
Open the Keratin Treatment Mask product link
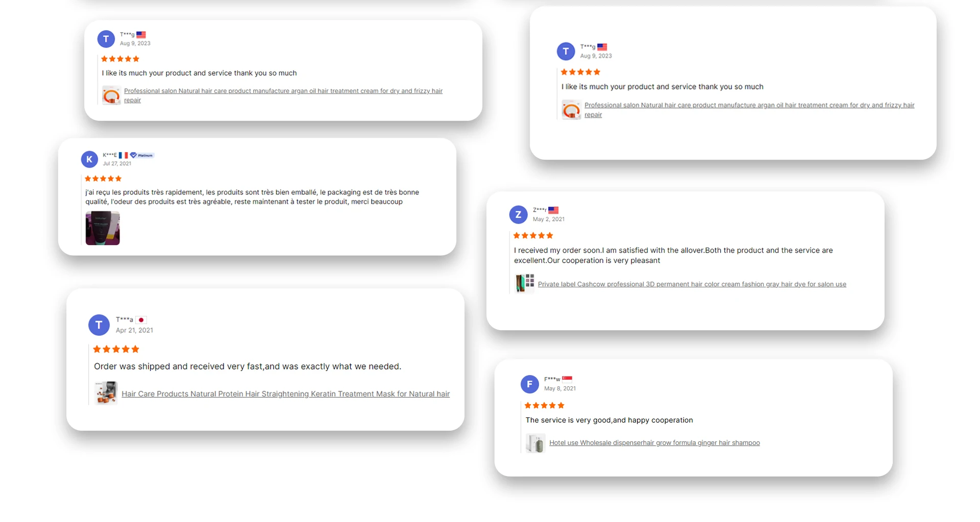coord(285,394)
